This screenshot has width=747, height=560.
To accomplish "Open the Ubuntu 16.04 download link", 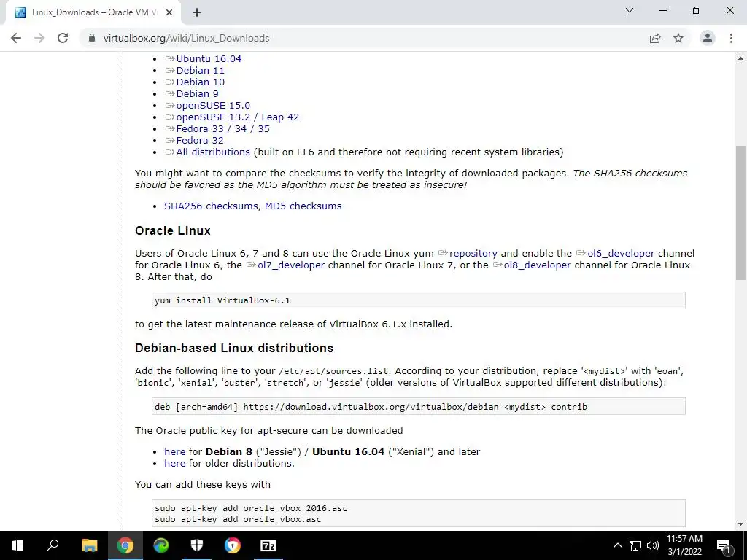I will pyautogui.click(x=209, y=58).
